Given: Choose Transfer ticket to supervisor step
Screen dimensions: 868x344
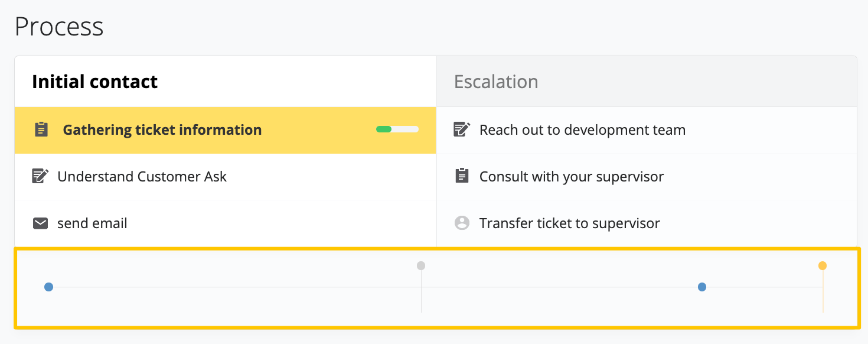Looking at the screenshot, I should [x=647, y=223].
